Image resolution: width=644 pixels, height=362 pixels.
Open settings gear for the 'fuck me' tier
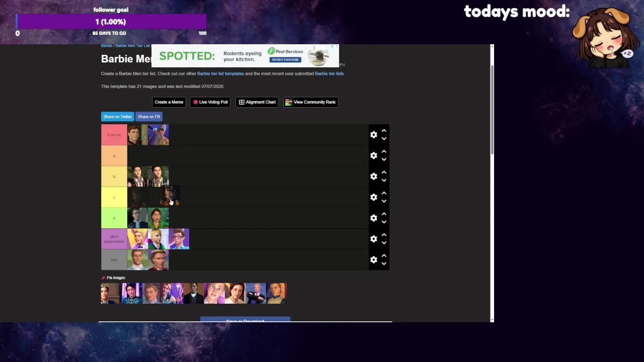click(x=373, y=135)
